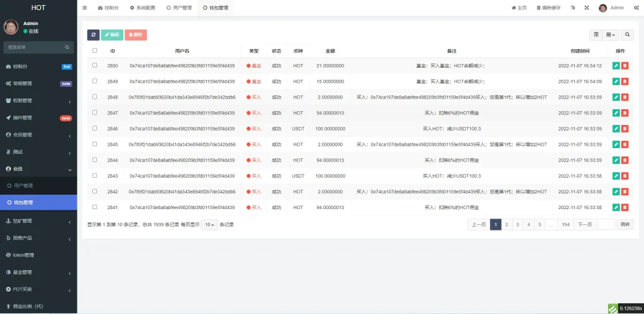Toggle the sidebar hamburger menu icon

pyautogui.click(x=85, y=8)
